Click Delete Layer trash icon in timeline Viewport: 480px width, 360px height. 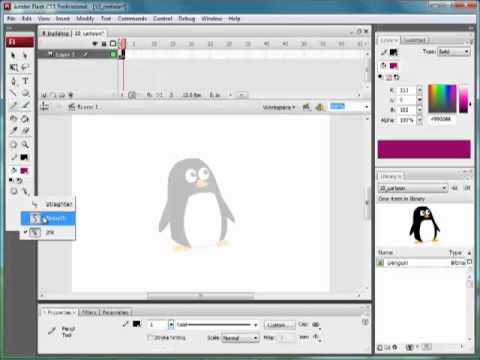(71, 95)
